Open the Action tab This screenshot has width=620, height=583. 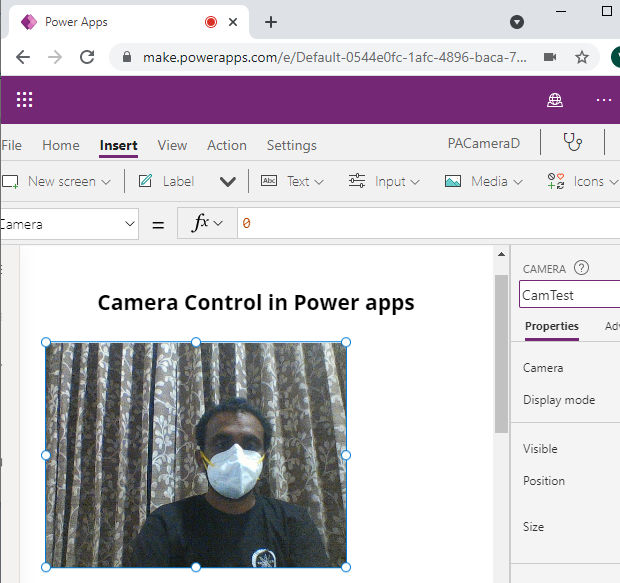(227, 146)
